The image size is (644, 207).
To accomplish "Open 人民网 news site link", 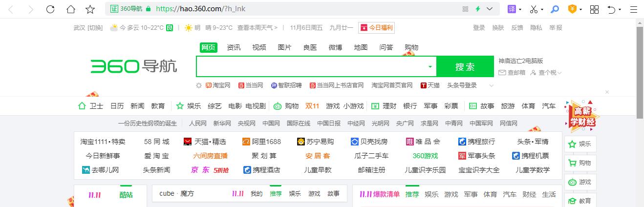I will [x=198, y=123].
